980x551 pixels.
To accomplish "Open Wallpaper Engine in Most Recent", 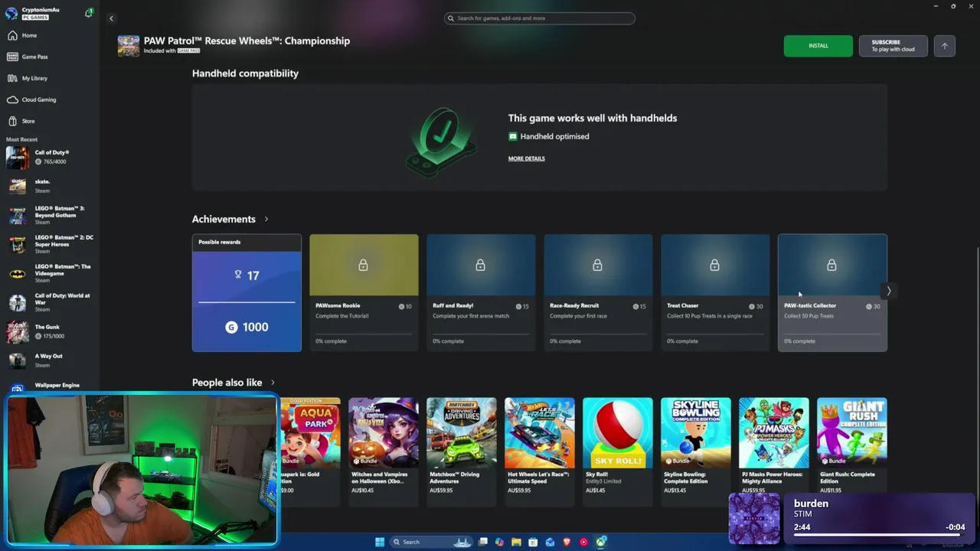I will pyautogui.click(x=49, y=386).
